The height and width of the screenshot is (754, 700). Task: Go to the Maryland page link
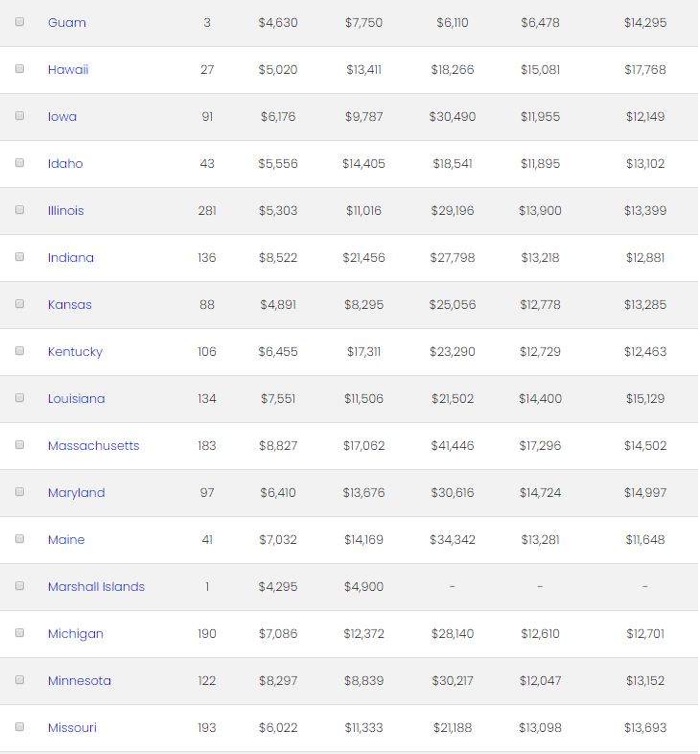pos(77,492)
